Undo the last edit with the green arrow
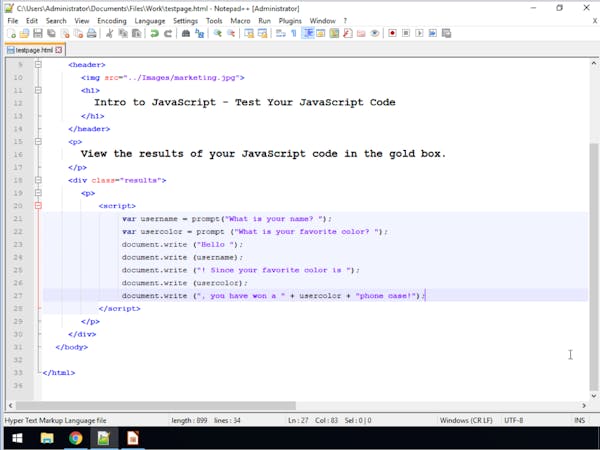 (x=154, y=34)
